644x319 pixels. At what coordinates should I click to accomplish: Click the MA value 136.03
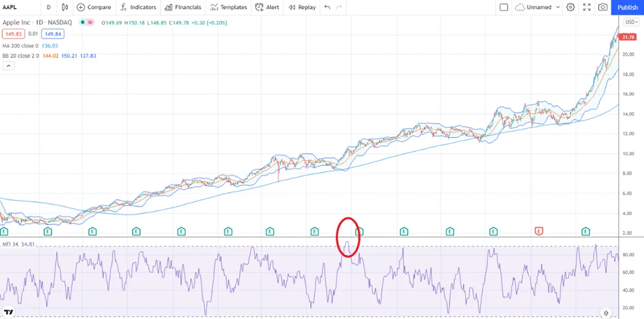click(50, 46)
